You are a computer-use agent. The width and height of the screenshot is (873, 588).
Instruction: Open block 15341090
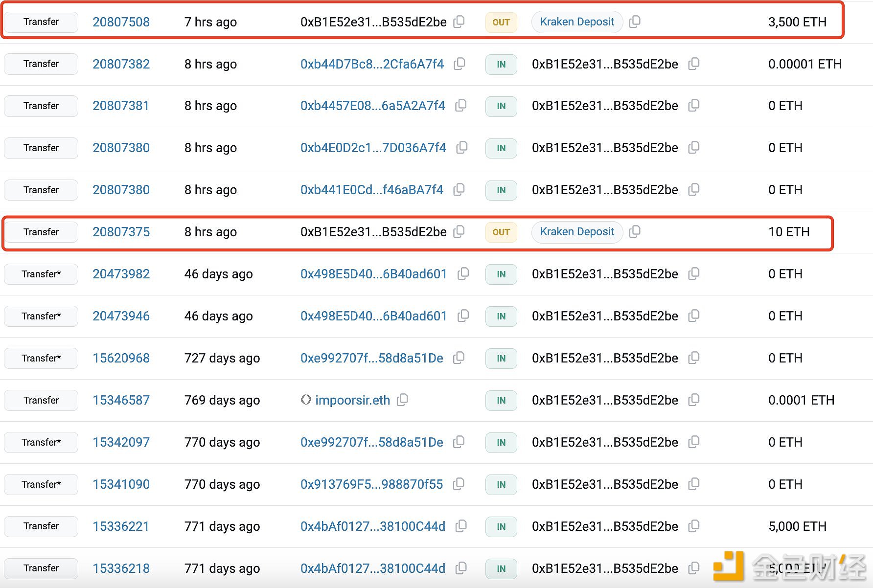point(121,484)
